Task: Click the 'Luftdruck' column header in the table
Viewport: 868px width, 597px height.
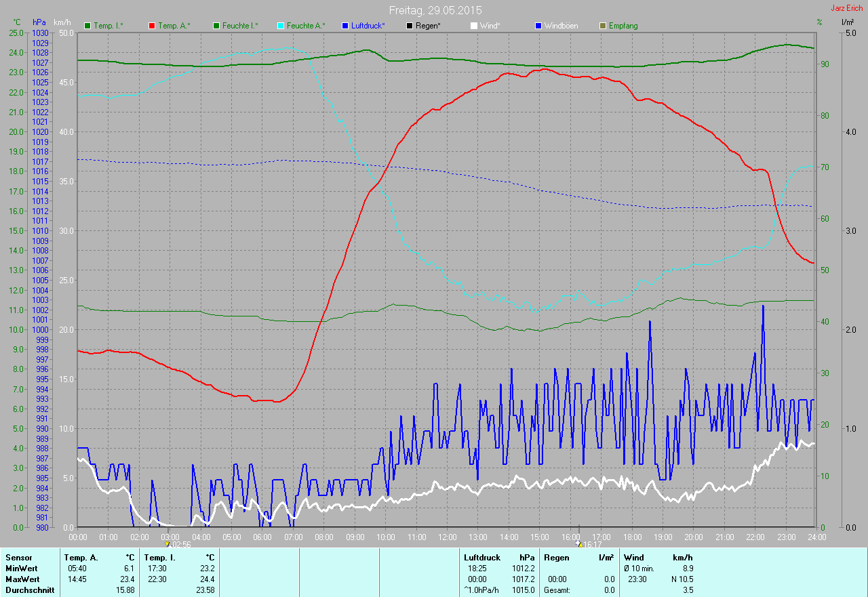Action: (483, 558)
